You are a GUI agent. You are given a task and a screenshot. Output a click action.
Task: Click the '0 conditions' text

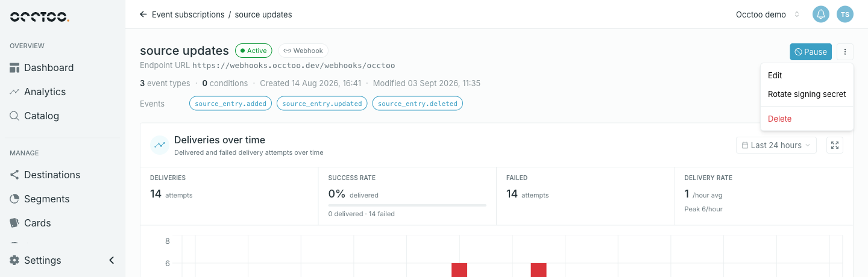pyautogui.click(x=225, y=83)
